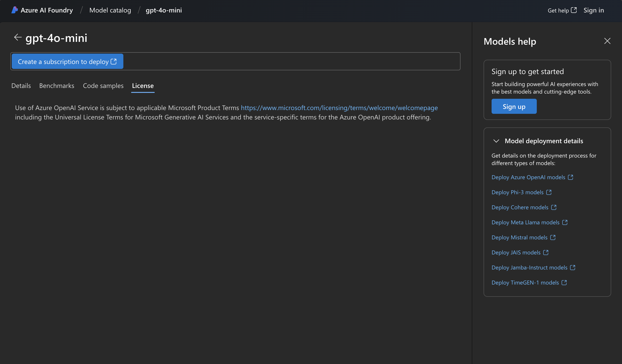Click external icon next to Deploy Meta Llama models

tap(565, 222)
